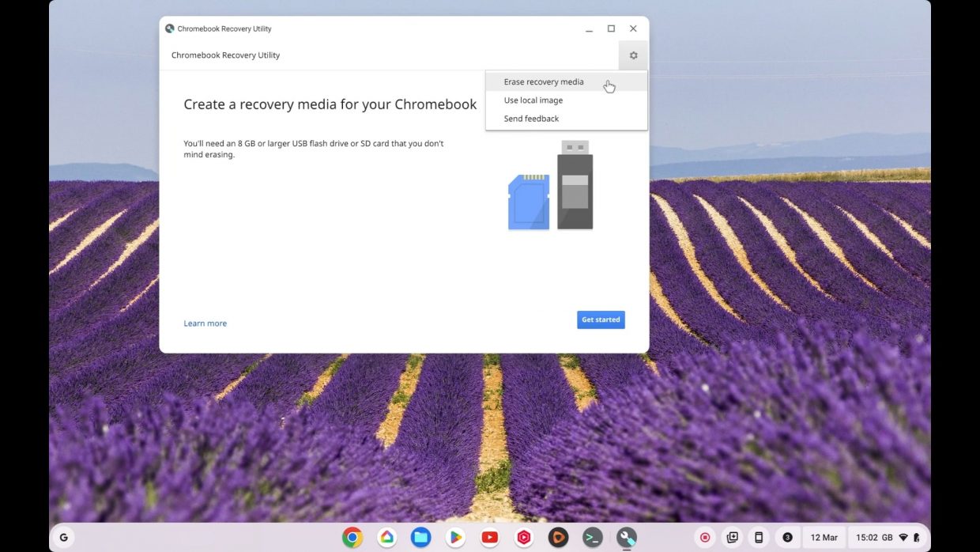Viewport: 980px width, 552px height.
Task: Close the Chromebook Recovery Utility window
Action: click(633, 28)
